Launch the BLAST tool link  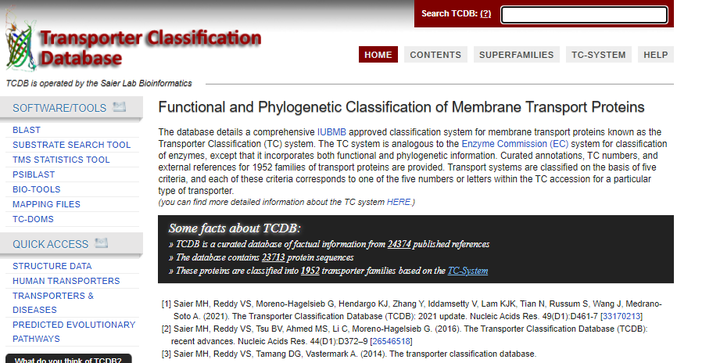[27, 130]
